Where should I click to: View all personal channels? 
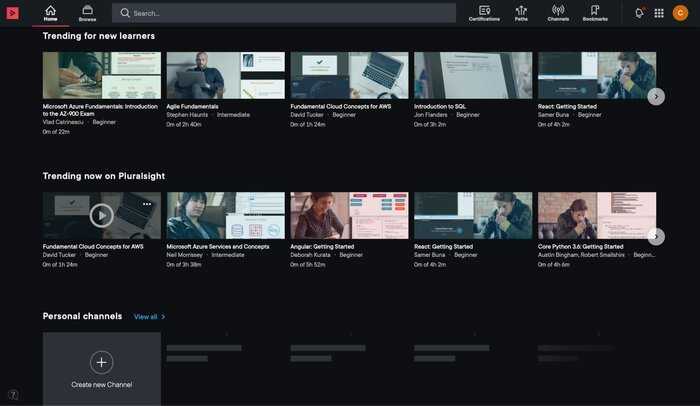pos(150,317)
